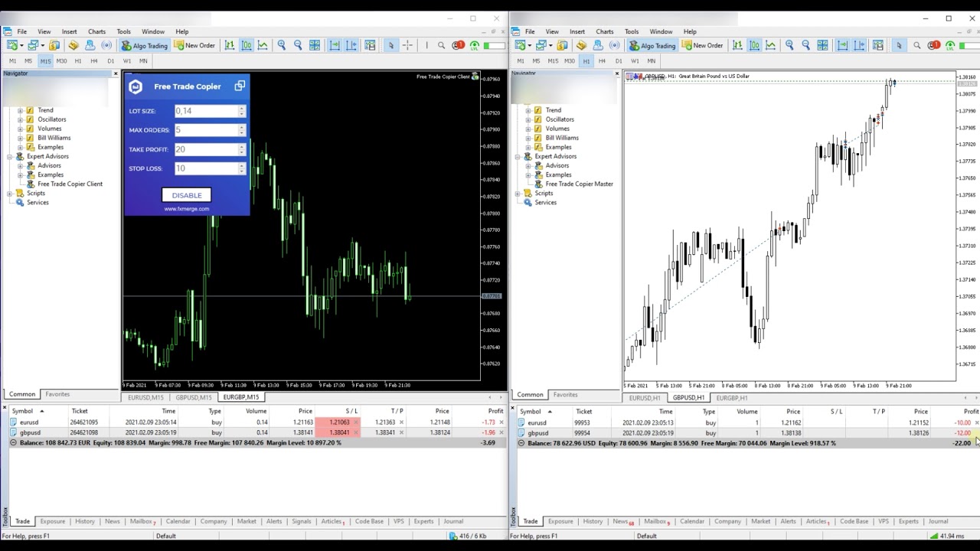Select crosshair tool in left toolbar
The image size is (980, 551).
407,45
